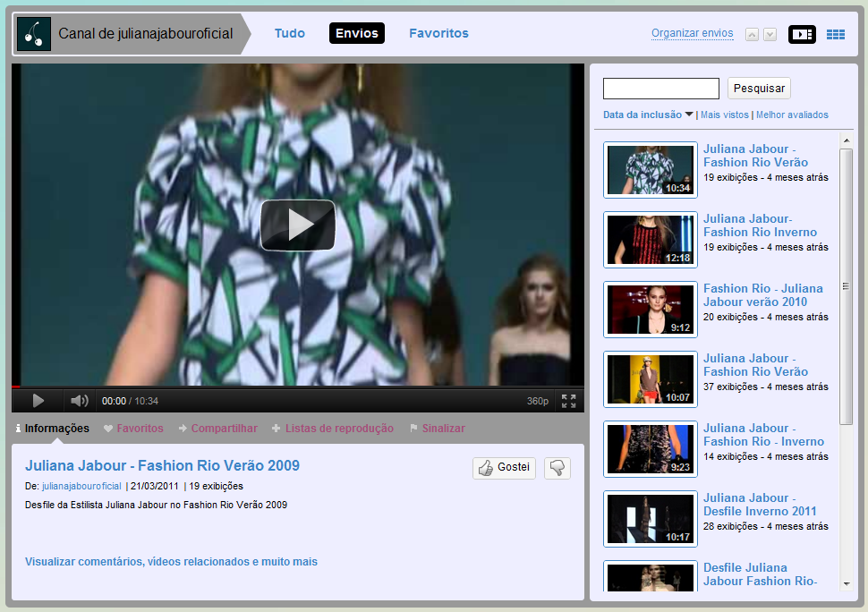Click the description Desfile da Estilista text
This screenshot has height=612, width=868.
click(156, 505)
